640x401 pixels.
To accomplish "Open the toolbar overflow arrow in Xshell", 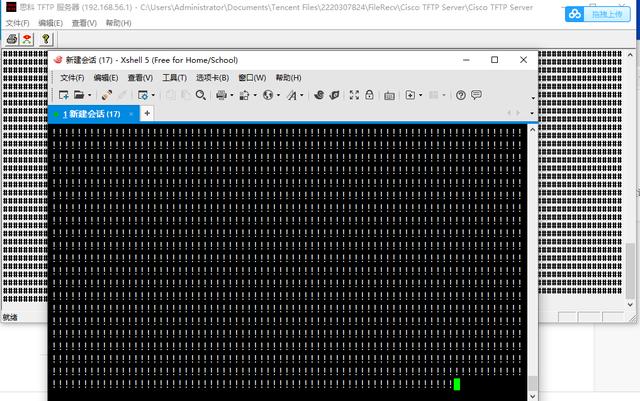I will click(533, 98).
